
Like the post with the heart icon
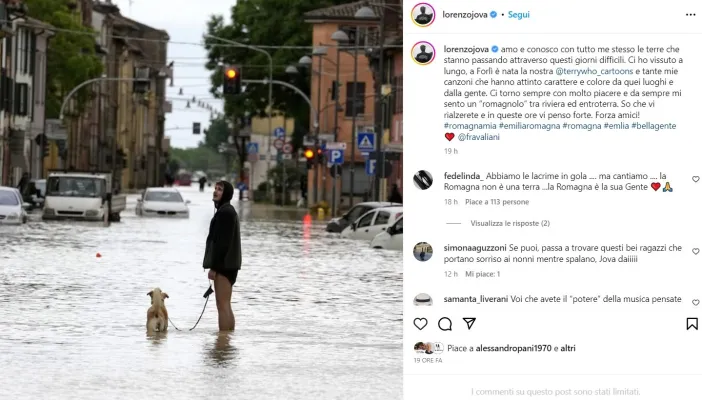click(420, 323)
